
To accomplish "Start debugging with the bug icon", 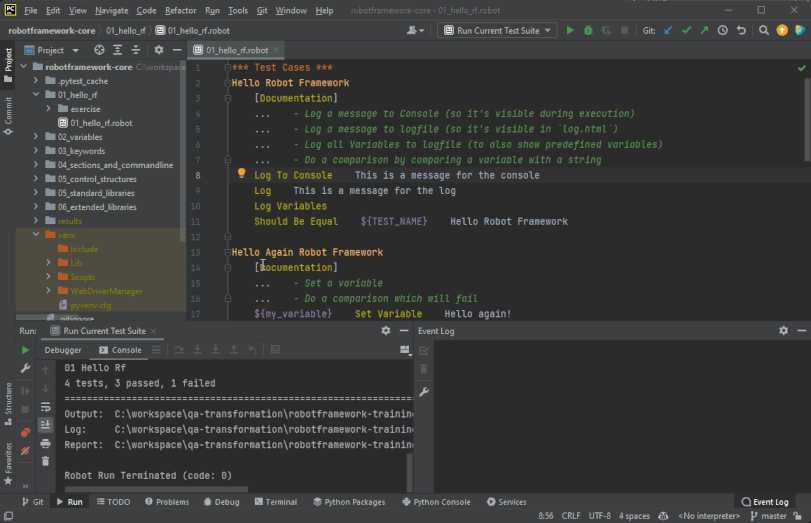I will 589,31.
